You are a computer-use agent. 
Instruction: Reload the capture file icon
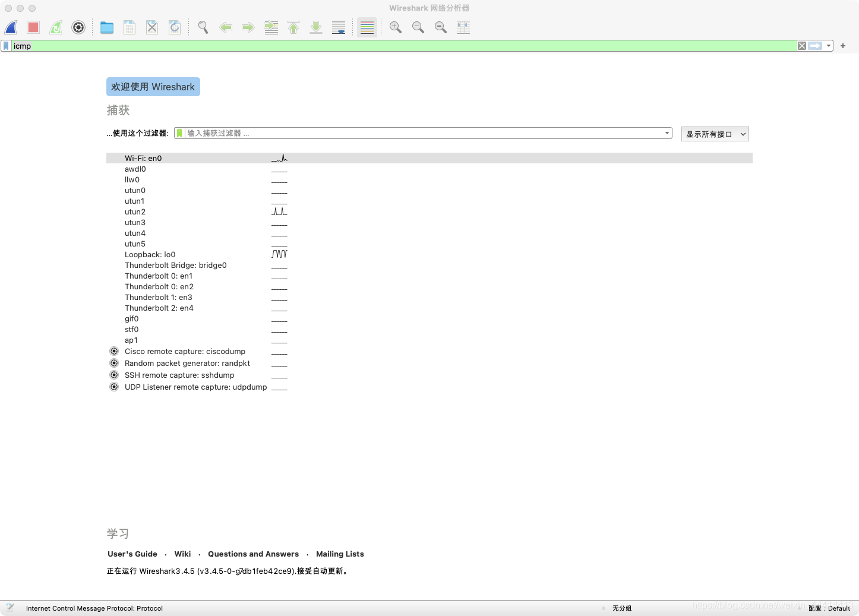pyautogui.click(x=175, y=27)
